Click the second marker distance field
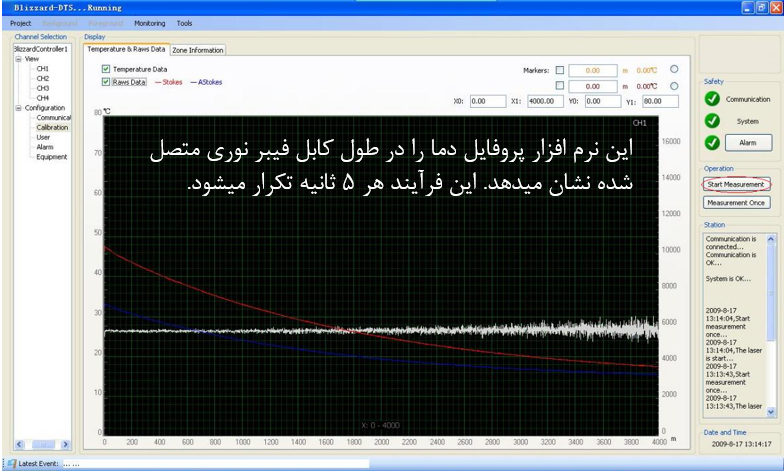Image resolution: width=784 pixels, height=471 pixels. tap(592, 86)
